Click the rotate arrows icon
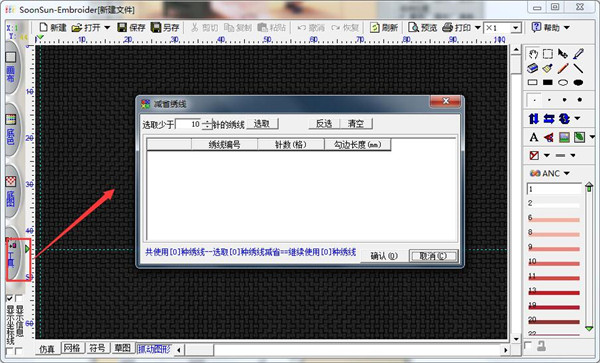Screen dimensions: 600x363 564,119
